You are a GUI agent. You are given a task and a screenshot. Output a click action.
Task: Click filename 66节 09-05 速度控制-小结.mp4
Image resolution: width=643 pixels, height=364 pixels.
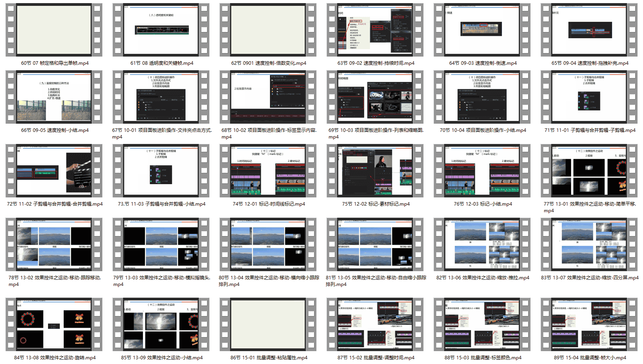point(55,130)
